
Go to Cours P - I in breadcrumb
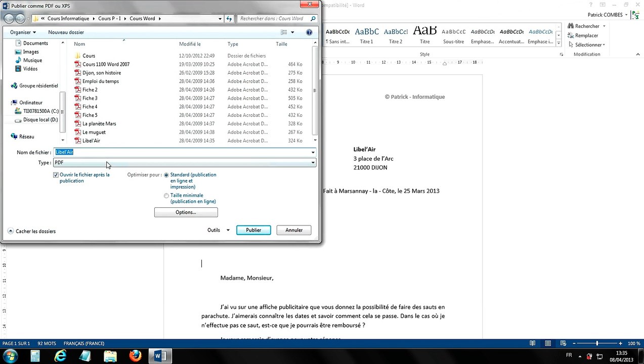click(109, 19)
